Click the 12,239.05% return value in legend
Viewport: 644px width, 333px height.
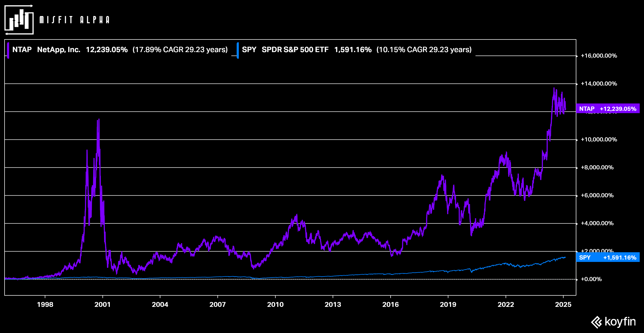(x=107, y=50)
